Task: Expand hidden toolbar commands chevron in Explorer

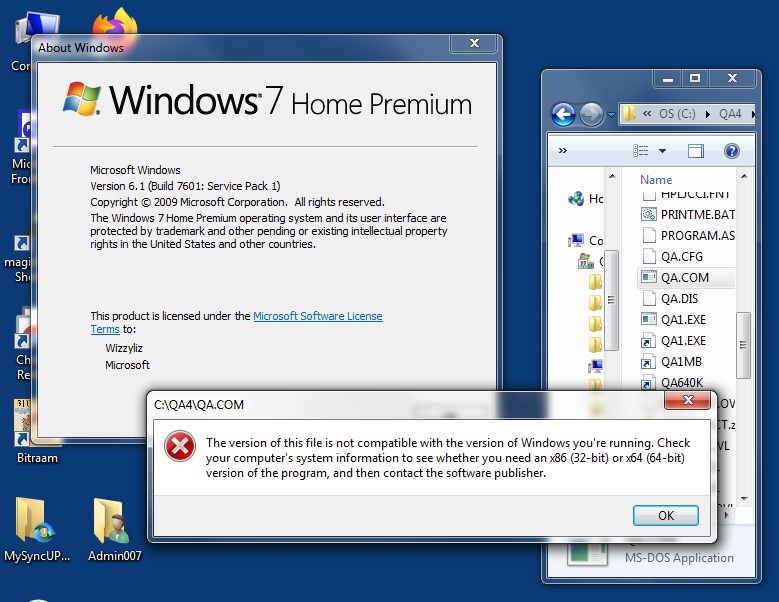Action: (x=562, y=150)
